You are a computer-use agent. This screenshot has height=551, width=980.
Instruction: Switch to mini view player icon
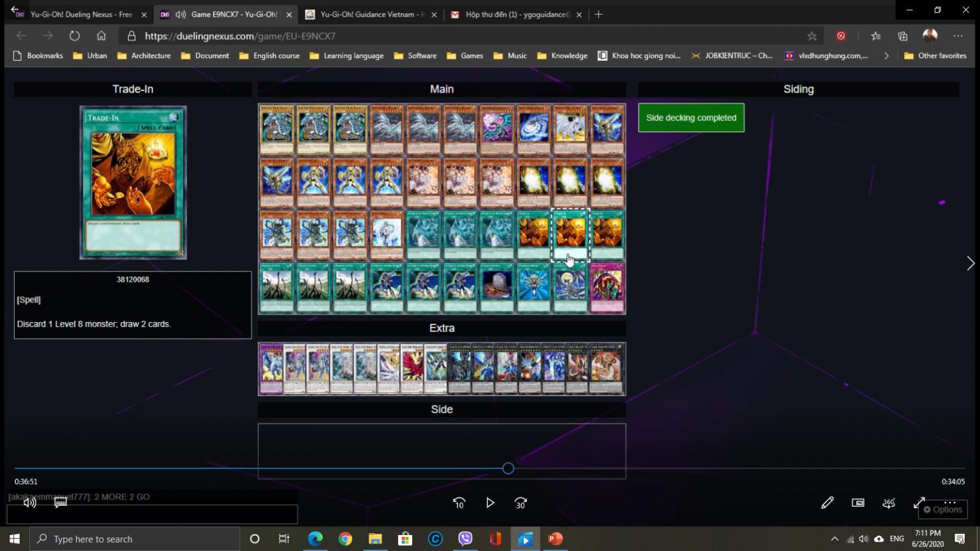858,503
